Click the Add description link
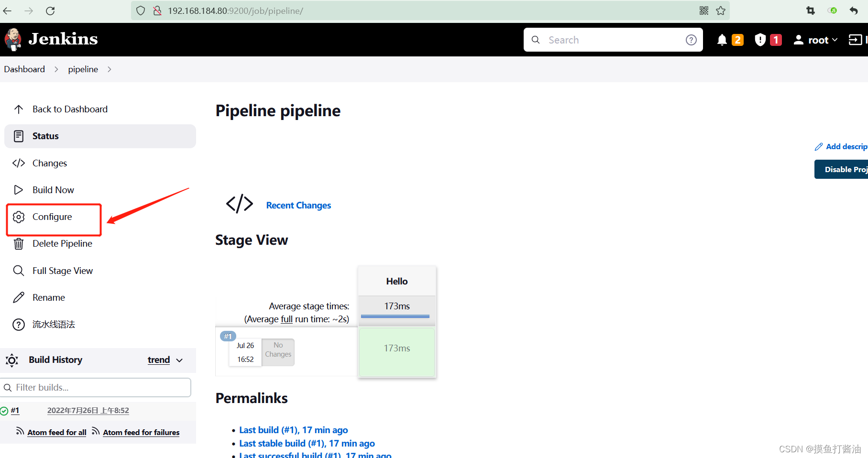This screenshot has height=458, width=868. tap(842, 147)
